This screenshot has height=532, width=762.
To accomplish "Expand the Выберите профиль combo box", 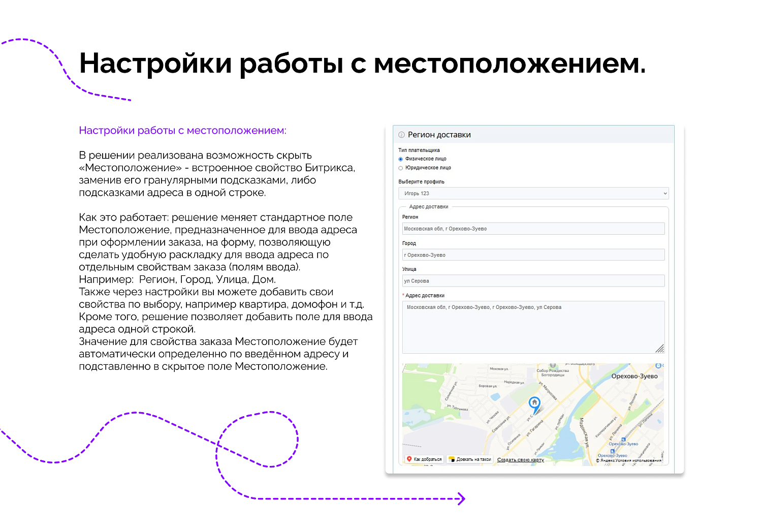I will click(533, 193).
